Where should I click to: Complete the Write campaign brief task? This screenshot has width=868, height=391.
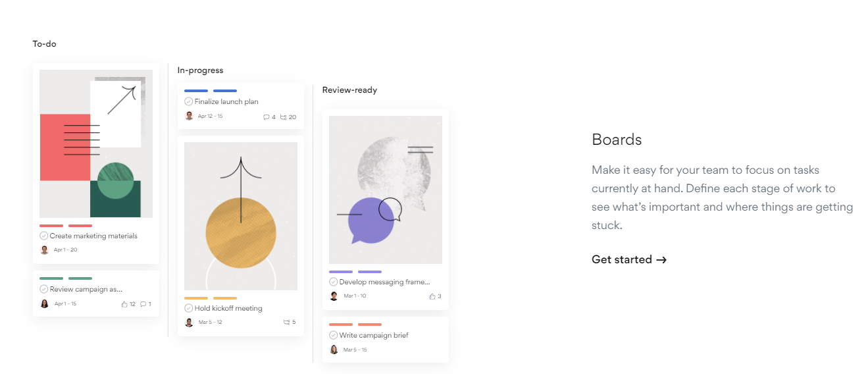click(x=334, y=335)
